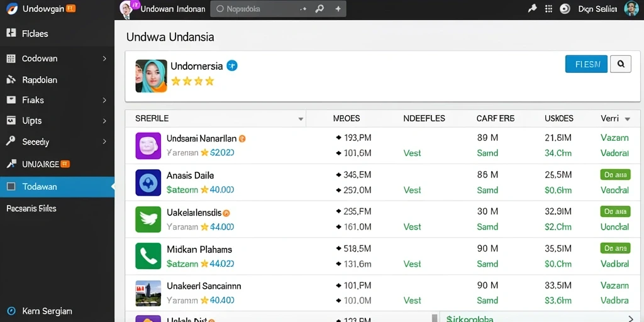Image resolution: width=644 pixels, height=322 pixels.
Task: Click the blue FLESM button
Action: (x=586, y=64)
